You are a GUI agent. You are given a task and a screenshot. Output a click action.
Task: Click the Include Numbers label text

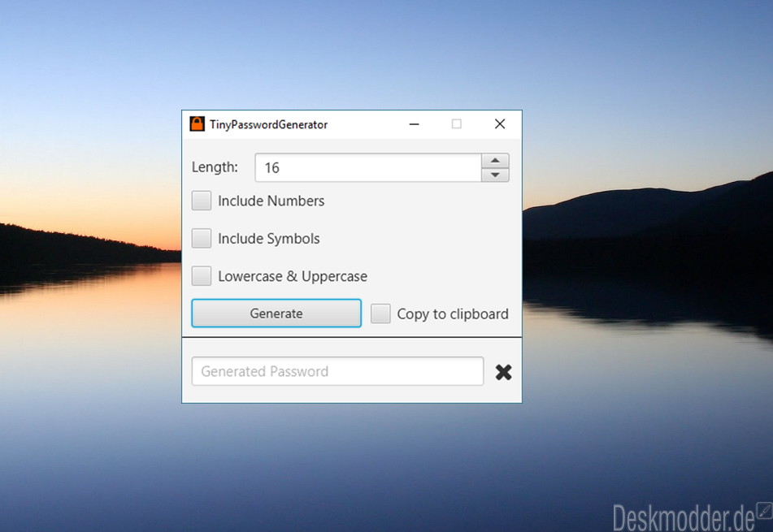pyautogui.click(x=271, y=201)
